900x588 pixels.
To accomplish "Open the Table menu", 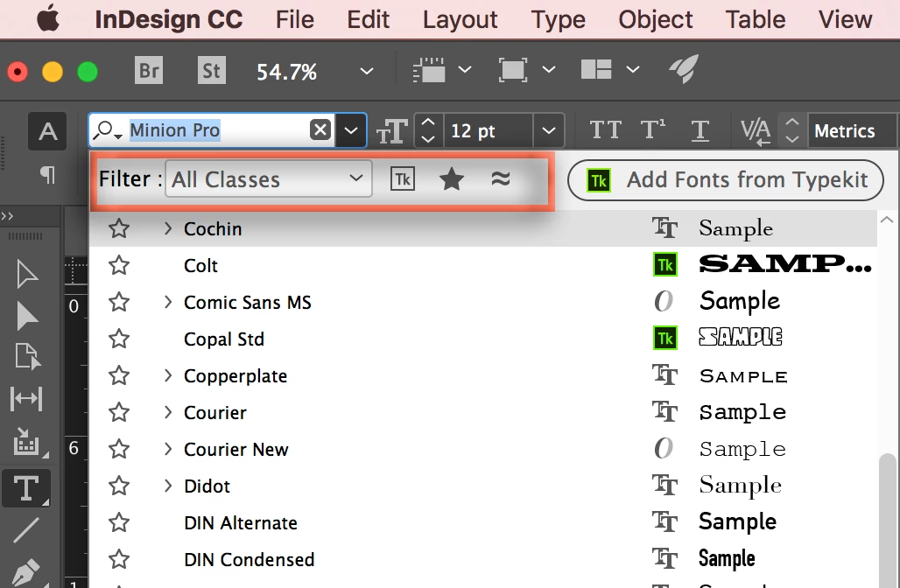I will 755,19.
